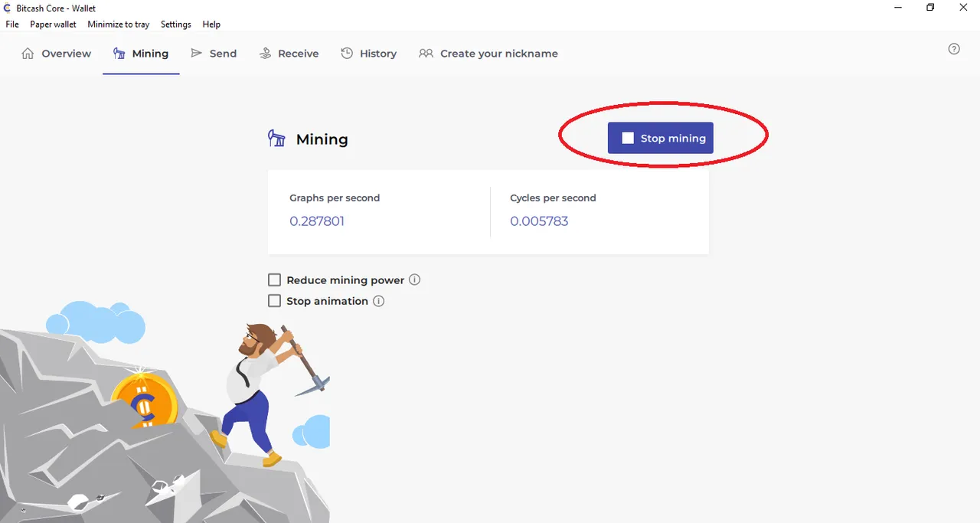Image resolution: width=980 pixels, height=523 pixels.
Task: Click the History clock icon
Action: pyautogui.click(x=347, y=54)
